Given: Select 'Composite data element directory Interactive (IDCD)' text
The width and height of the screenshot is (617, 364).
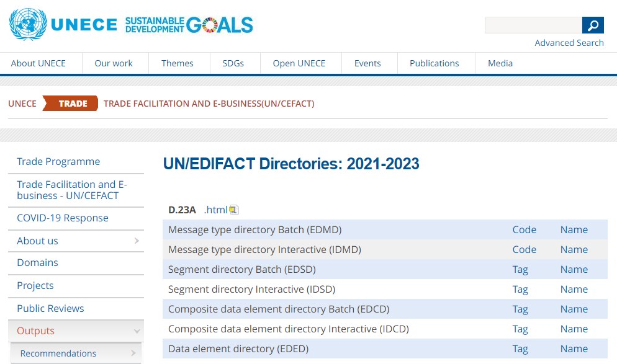Looking at the screenshot, I should click(x=289, y=329).
